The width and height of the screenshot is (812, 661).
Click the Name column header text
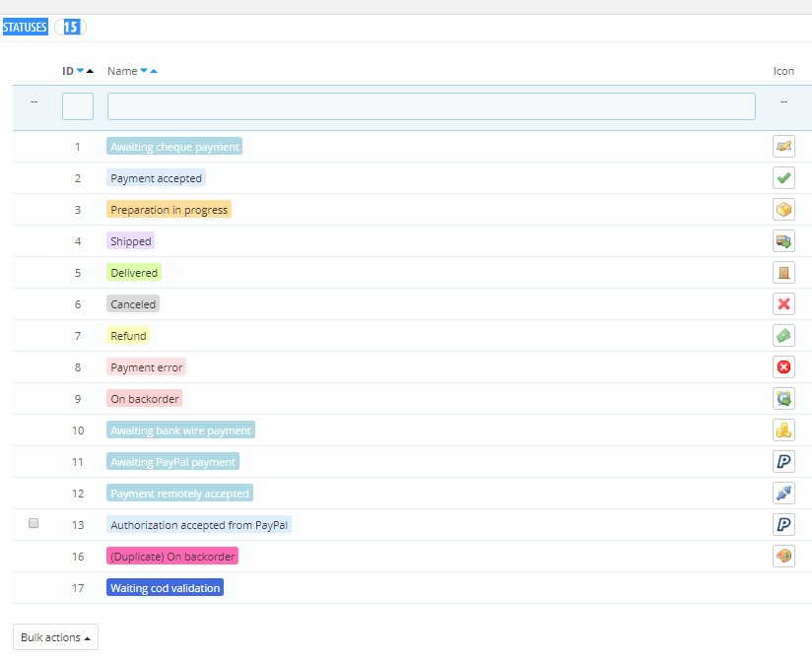point(122,71)
